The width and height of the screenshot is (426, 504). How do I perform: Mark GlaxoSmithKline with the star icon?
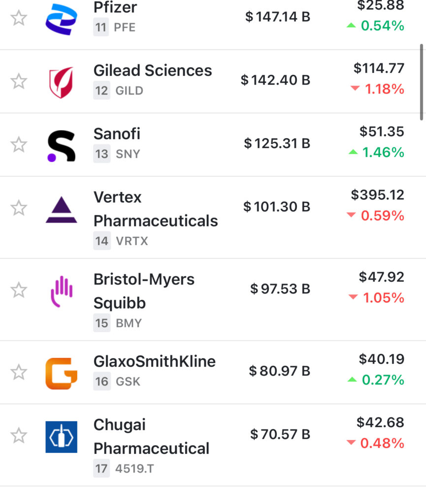[x=19, y=372]
